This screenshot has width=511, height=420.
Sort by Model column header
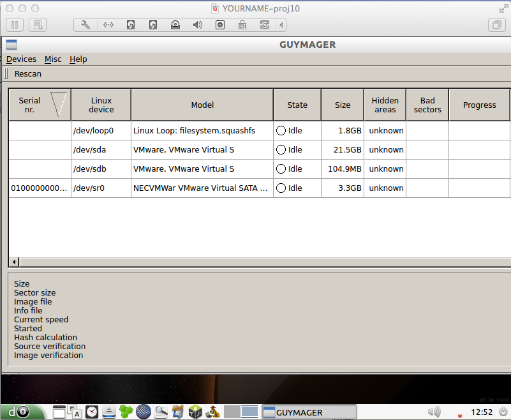(x=202, y=105)
